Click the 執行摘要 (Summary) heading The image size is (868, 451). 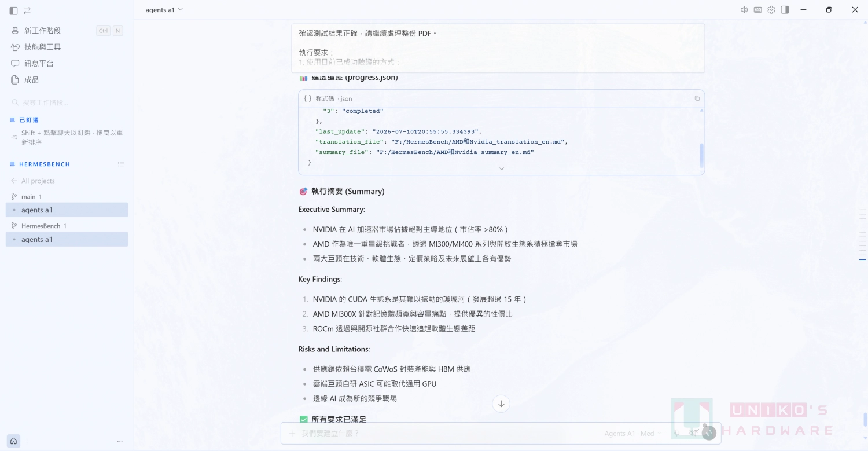point(348,191)
